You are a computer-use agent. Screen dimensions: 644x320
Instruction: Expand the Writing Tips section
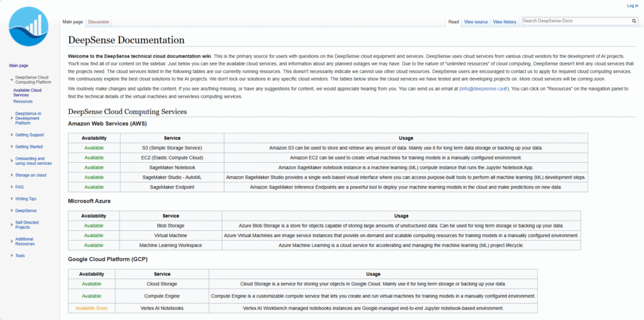point(11,199)
